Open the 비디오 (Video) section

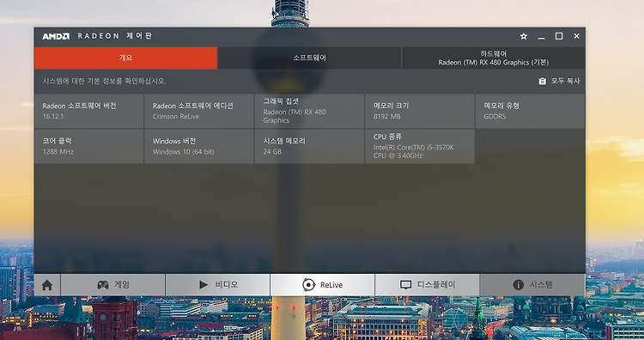click(218, 285)
